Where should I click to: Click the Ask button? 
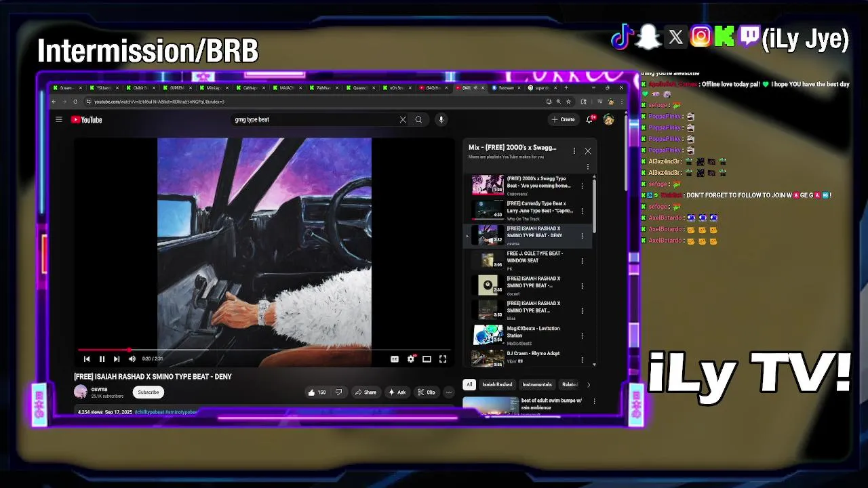(x=397, y=392)
